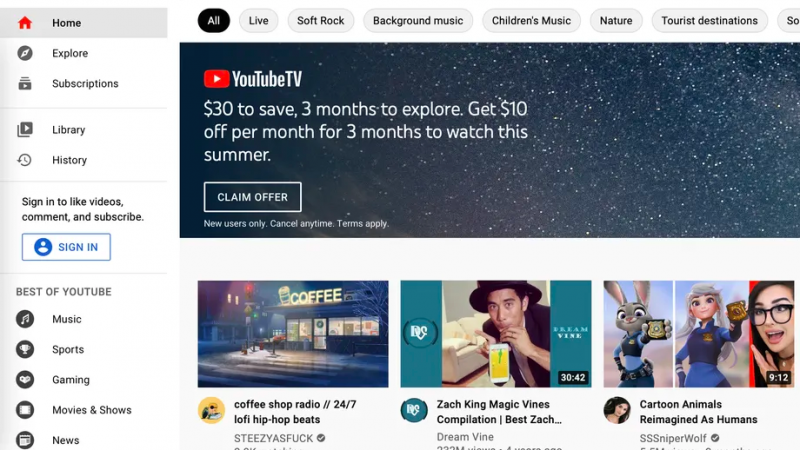Click the CLAIM OFFER button

[x=253, y=197]
